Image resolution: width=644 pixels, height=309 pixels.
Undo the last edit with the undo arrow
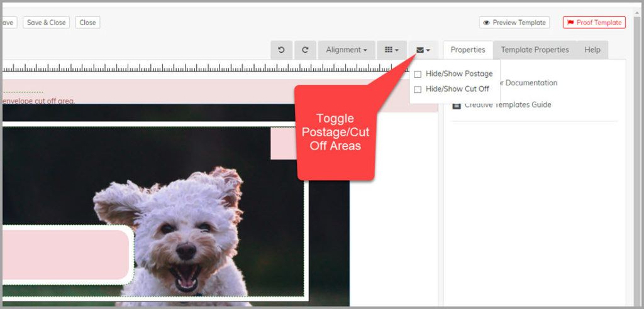[281, 50]
